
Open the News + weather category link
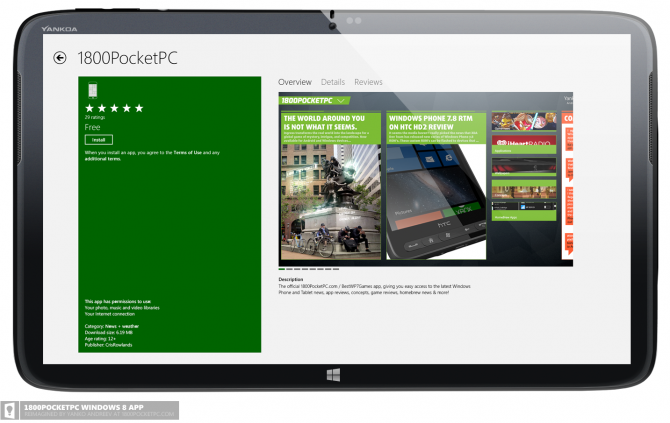point(122,326)
